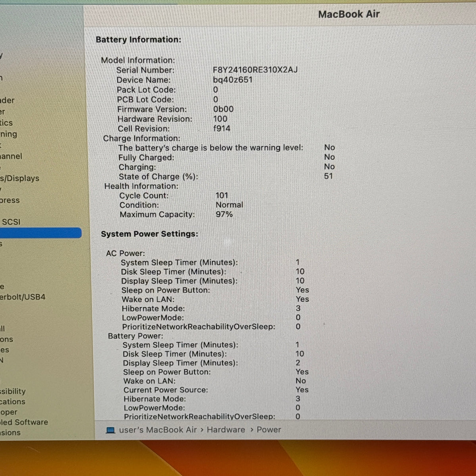
Task: Click the Battery Information heading
Action: 138,40
